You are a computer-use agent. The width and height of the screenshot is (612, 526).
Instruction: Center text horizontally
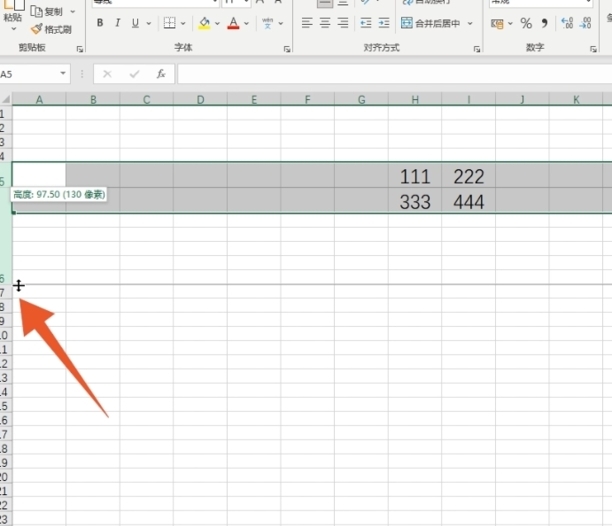pos(325,23)
